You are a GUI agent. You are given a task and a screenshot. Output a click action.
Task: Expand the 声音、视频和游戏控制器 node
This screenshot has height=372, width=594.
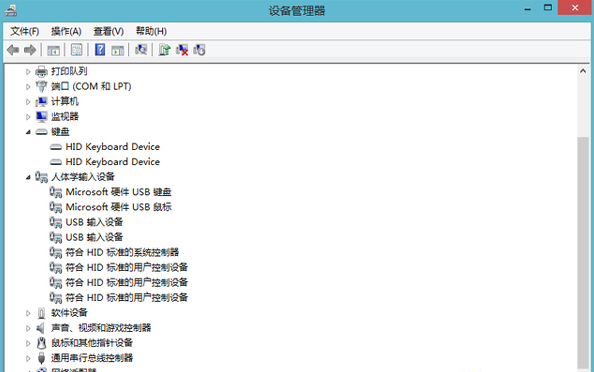[28, 328]
